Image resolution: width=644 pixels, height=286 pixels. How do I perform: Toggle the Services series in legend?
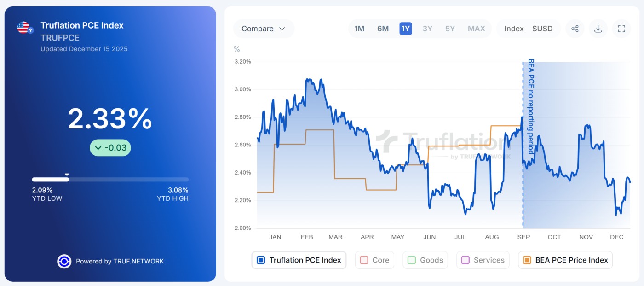[x=483, y=260]
